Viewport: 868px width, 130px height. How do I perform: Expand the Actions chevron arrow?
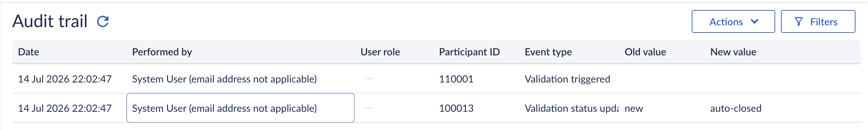[755, 21]
